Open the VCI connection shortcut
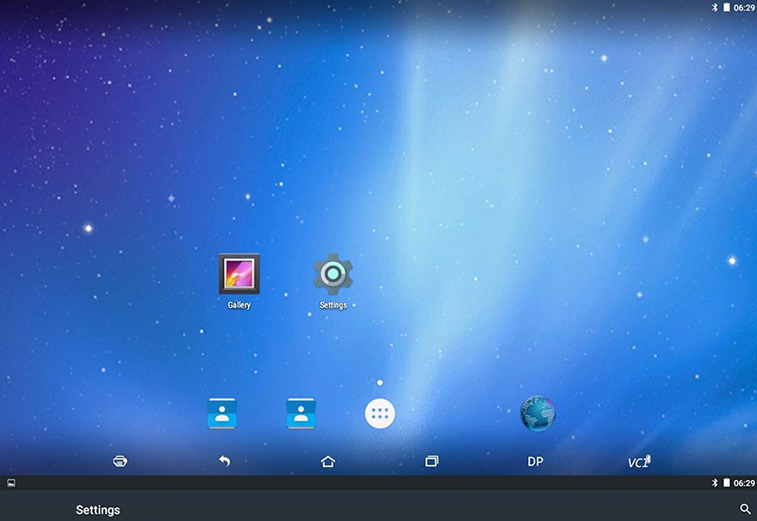The image size is (757, 521). point(639,462)
